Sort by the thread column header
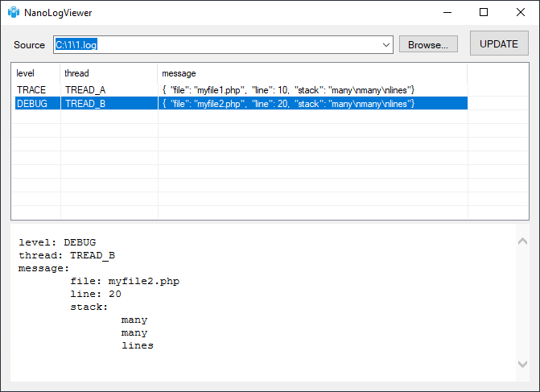The image size is (540, 392). 109,73
